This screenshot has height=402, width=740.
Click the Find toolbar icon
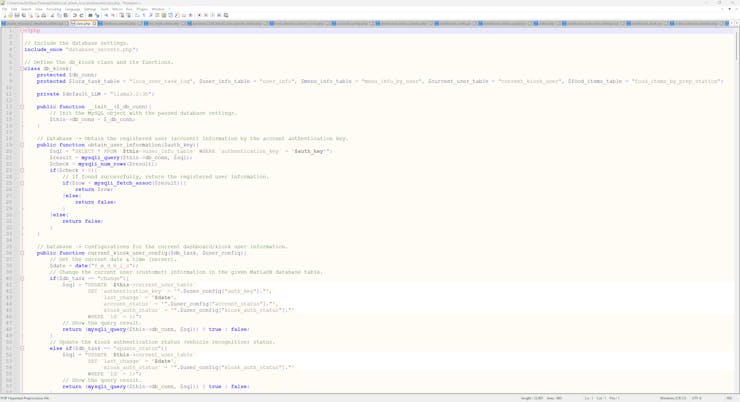pos(90,15)
